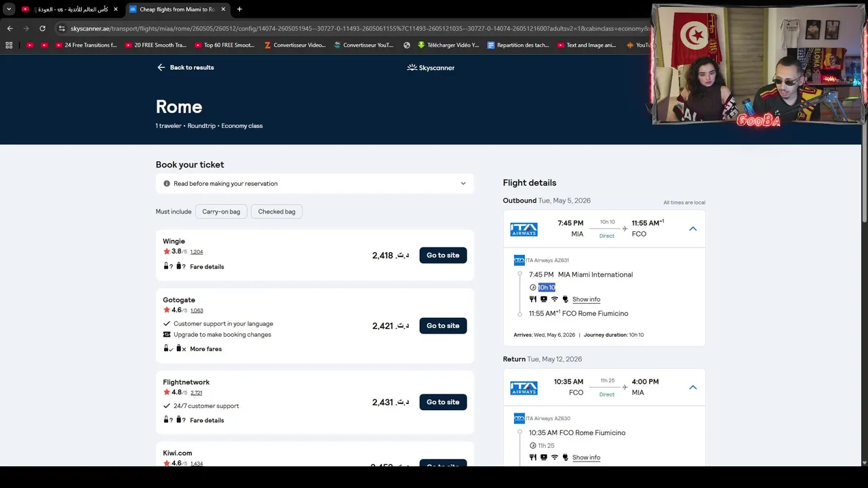
Task: Click the streamer webcam overlay
Action: pyautogui.click(x=757, y=65)
